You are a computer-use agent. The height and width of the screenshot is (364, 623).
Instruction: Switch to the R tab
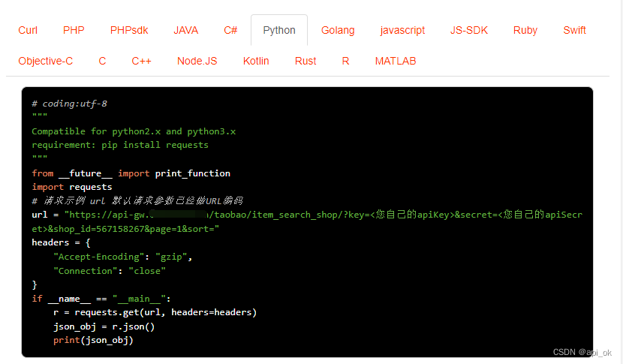tap(346, 61)
